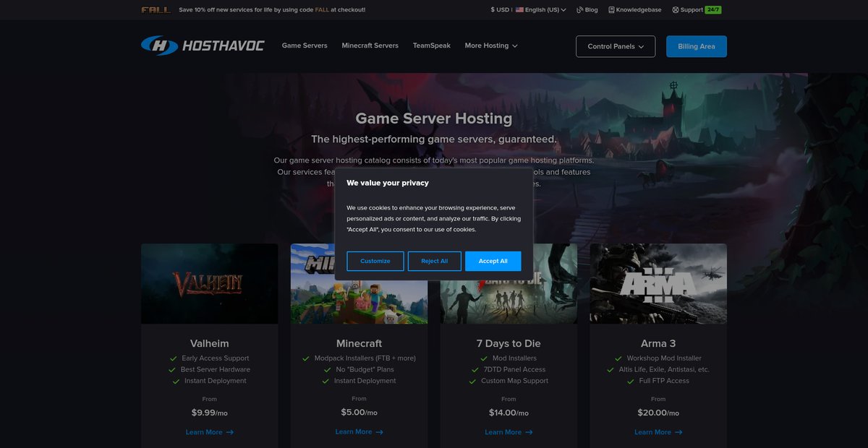Screen dimensions: 868x448
Task: Click 'Custom Map Support' feature text
Action: 515,381
